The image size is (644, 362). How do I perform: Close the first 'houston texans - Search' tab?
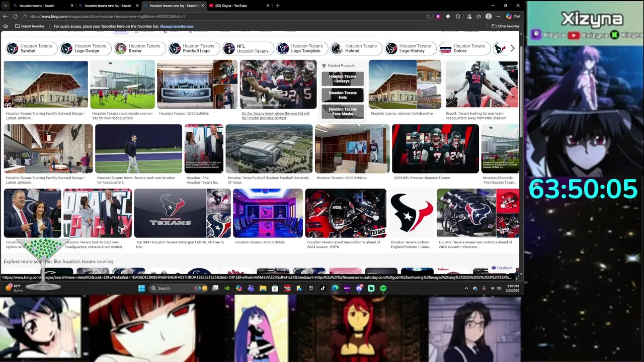(72, 6)
